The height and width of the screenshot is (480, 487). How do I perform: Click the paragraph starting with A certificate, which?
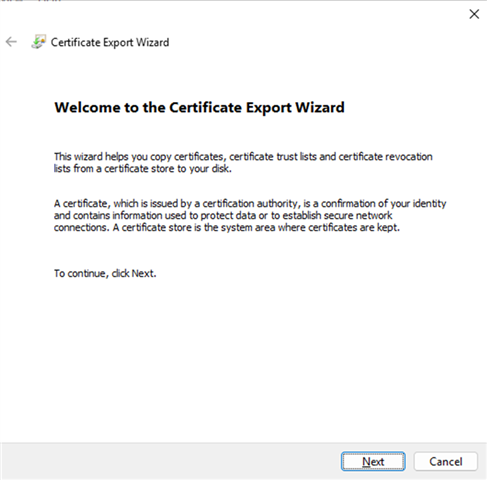pos(250,215)
